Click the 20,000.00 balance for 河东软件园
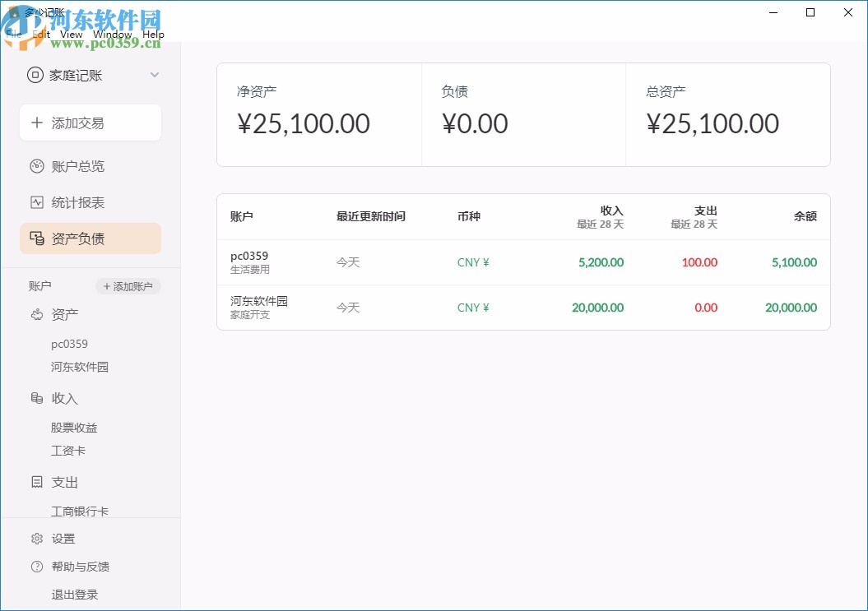The height and width of the screenshot is (611, 868). click(x=791, y=308)
